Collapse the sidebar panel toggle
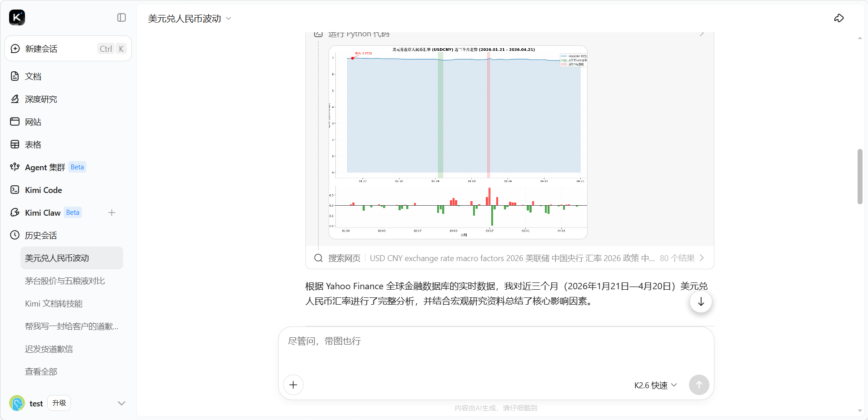Viewport: 868px width, 420px height. 121,18
